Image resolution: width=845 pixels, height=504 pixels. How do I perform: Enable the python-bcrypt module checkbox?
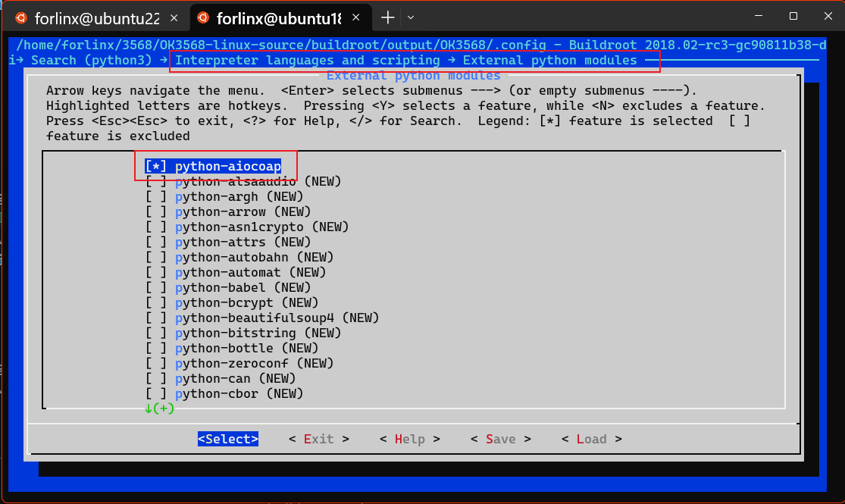tap(157, 303)
